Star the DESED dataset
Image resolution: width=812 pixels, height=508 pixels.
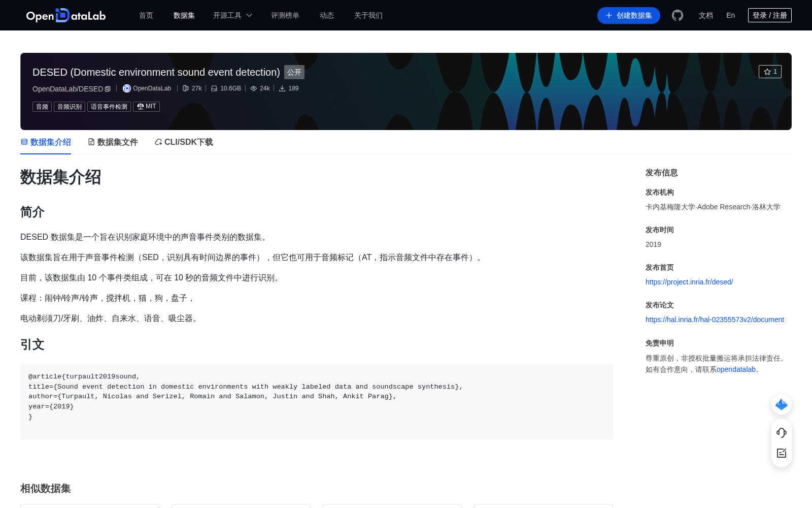point(770,72)
